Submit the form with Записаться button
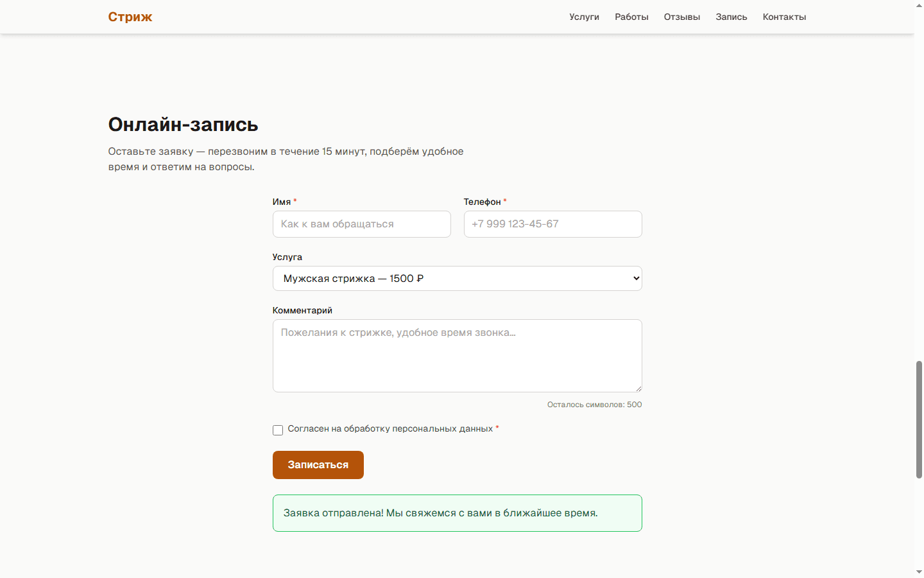The width and height of the screenshot is (924, 578). click(x=318, y=465)
